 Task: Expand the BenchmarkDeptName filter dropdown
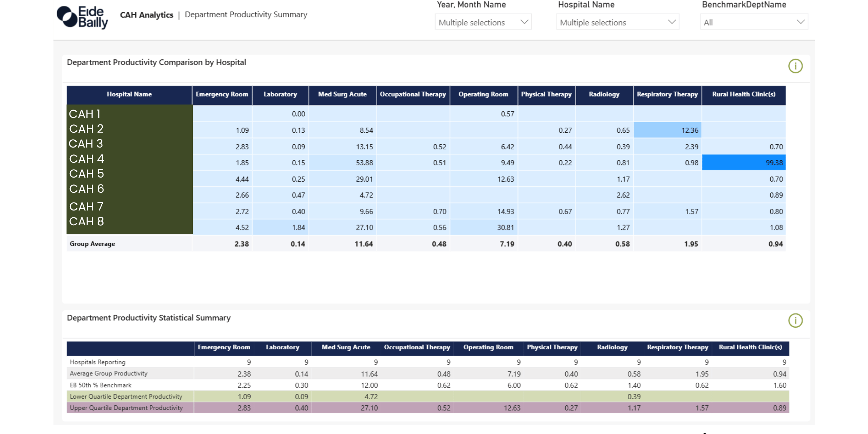[800, 22]
